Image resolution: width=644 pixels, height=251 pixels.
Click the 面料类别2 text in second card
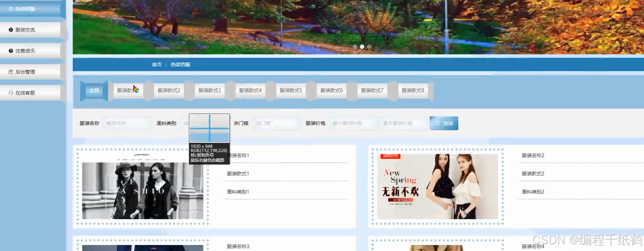coord(533,192)
